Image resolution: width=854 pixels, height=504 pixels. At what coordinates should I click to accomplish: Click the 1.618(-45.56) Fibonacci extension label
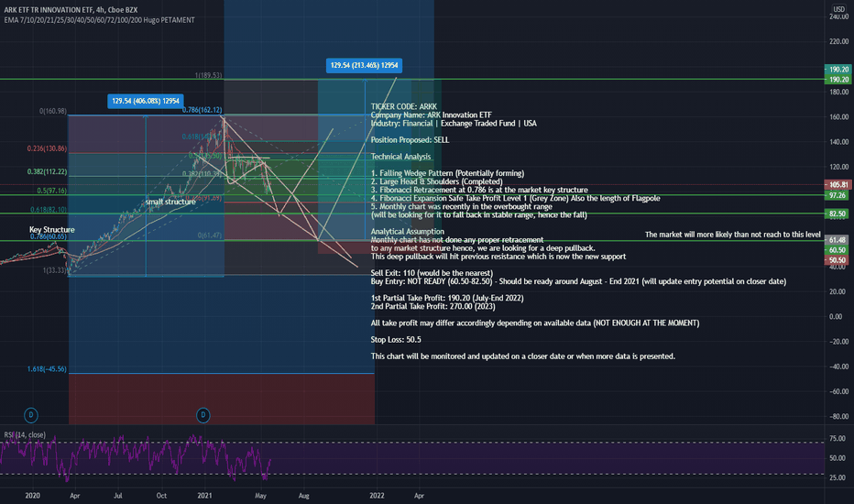[x=47, y=369]
